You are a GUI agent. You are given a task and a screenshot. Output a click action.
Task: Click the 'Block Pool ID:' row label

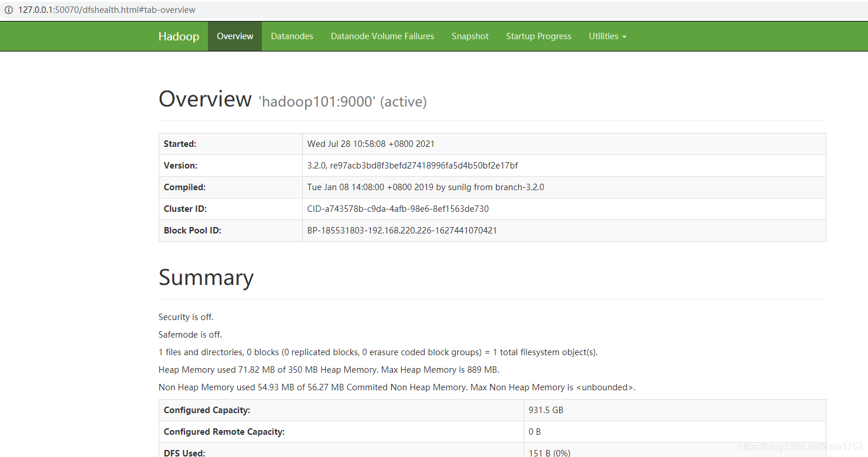193,231
